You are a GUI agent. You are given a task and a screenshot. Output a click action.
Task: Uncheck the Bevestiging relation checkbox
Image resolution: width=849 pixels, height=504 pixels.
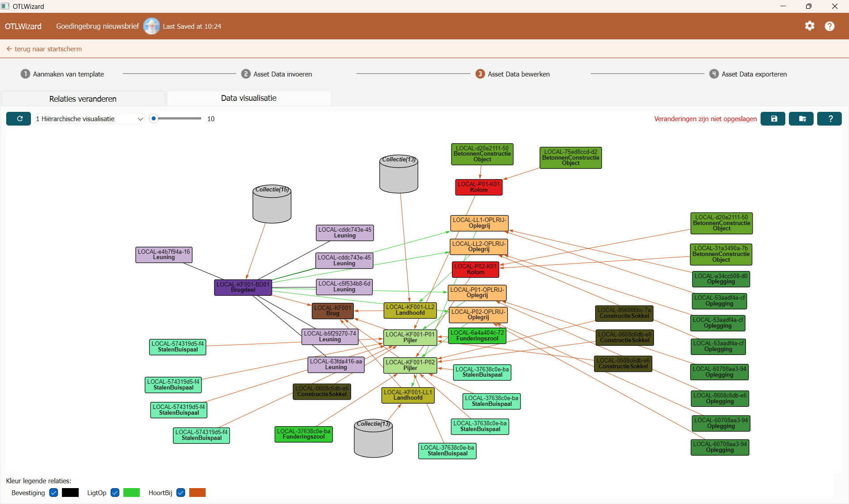point(54,493)
